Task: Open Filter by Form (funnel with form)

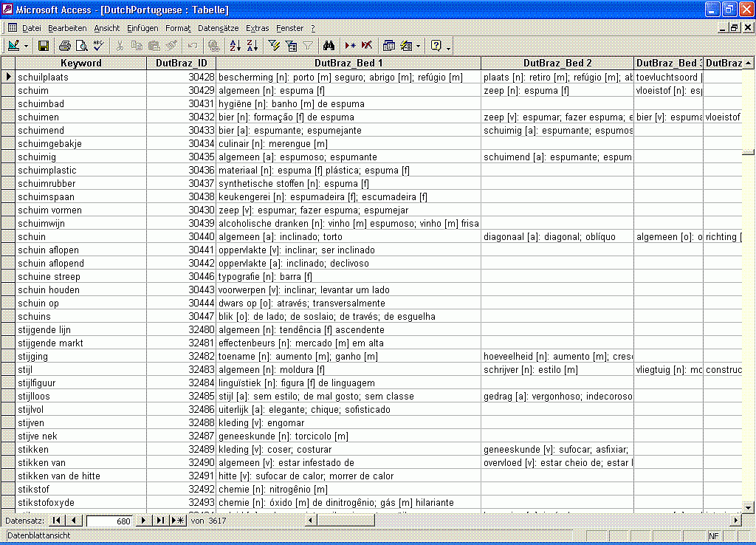Action: pos(291,46)
